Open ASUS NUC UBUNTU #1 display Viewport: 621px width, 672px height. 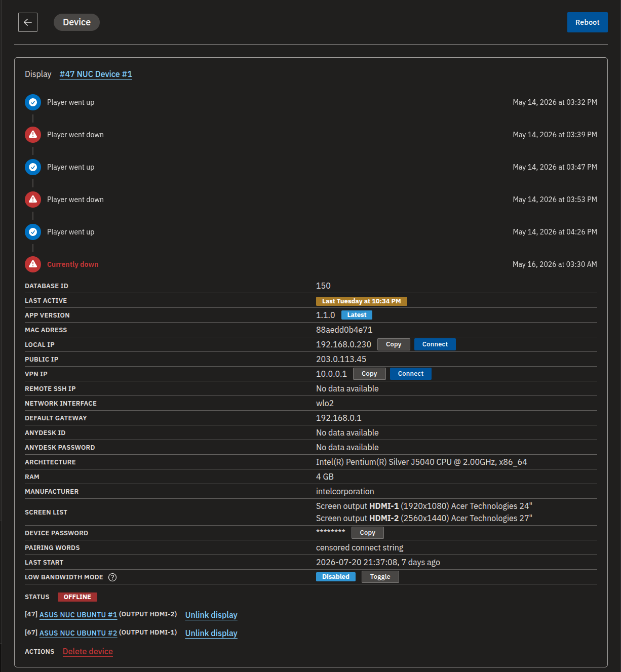point(78,615)
